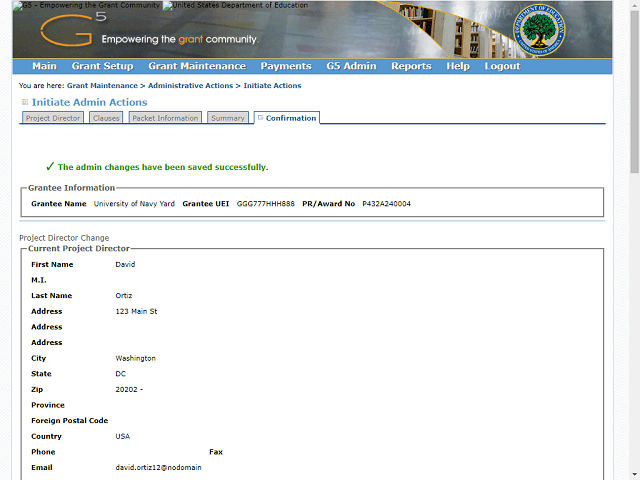Click the state value DC

120,374
